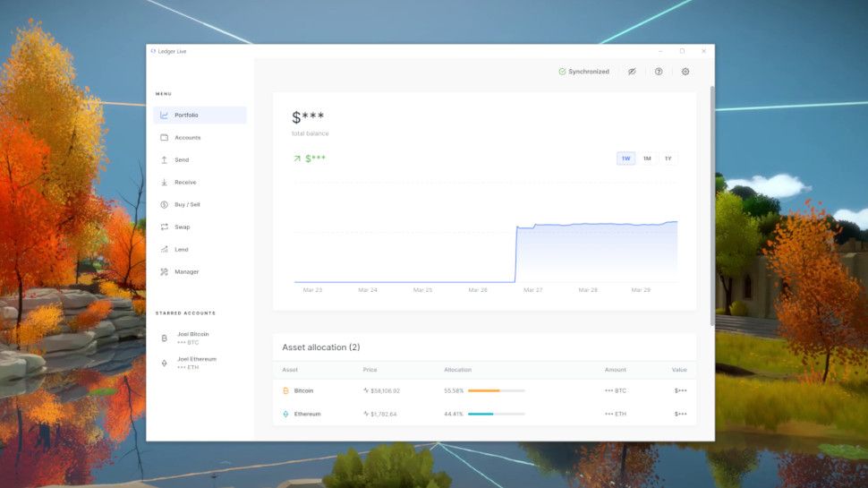Click the 44.41% allocation value
868x488 pixels.
tap(454, 415)
